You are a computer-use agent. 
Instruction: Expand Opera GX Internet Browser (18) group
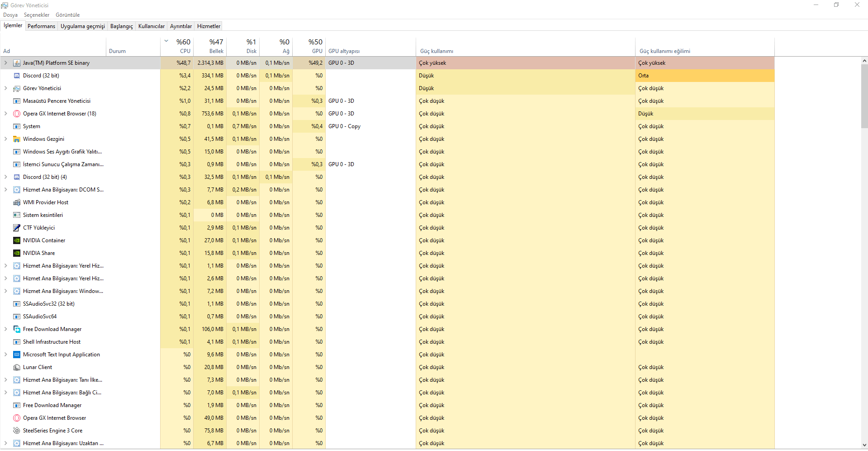[x=5, y=114]
